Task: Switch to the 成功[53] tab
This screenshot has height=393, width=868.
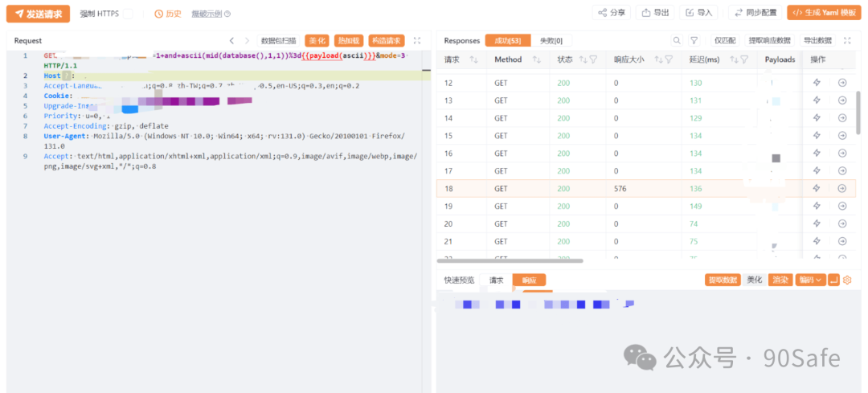Action: [508, 40]
